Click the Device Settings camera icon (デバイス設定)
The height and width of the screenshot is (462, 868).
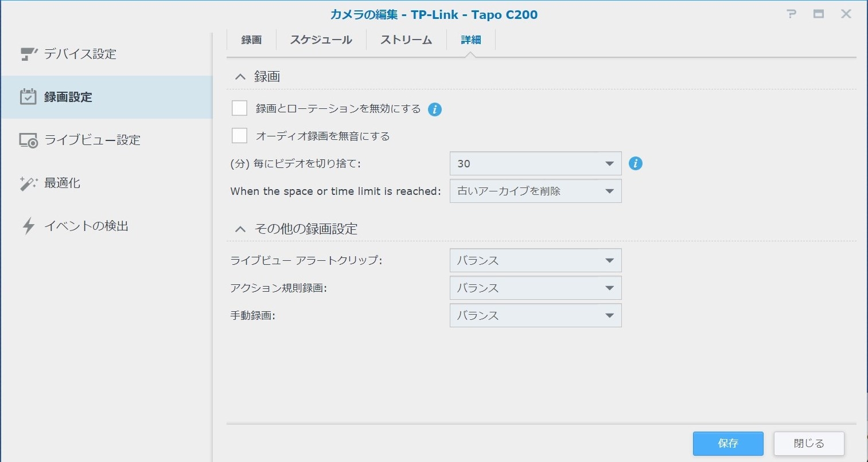[x=29, y=54]
